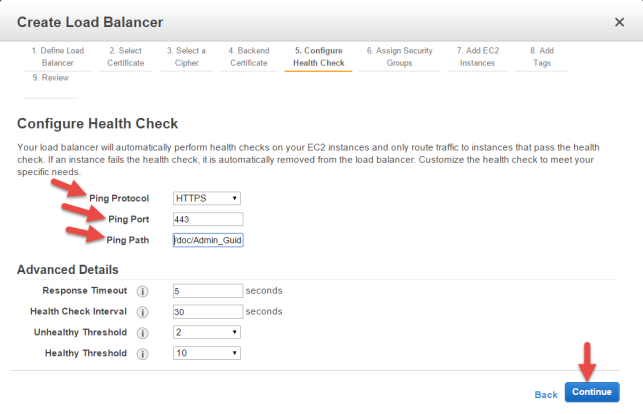Image resolution: width=643 pixels, height=414 pixels.
Task: Click the Response Timeout info icon
Action: coord(142,291)
